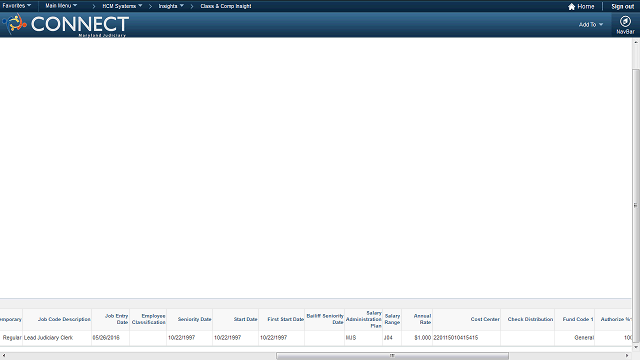The height and width of the screenshot is (360, 640).
Task: Click the Bailiff Seniority Date header
Action: click(x=325, y=319)
